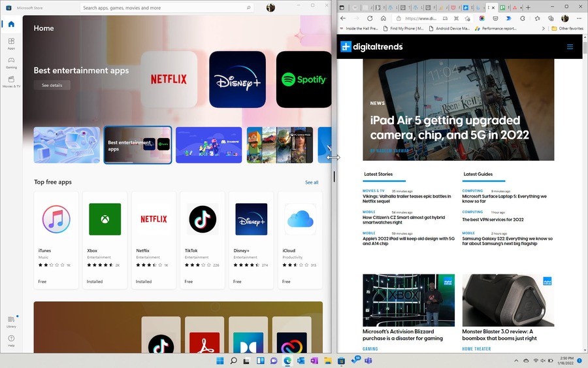This screenshot has width=588, height=368.
Task: Open Help in Store sidebar
Action: 11,341
